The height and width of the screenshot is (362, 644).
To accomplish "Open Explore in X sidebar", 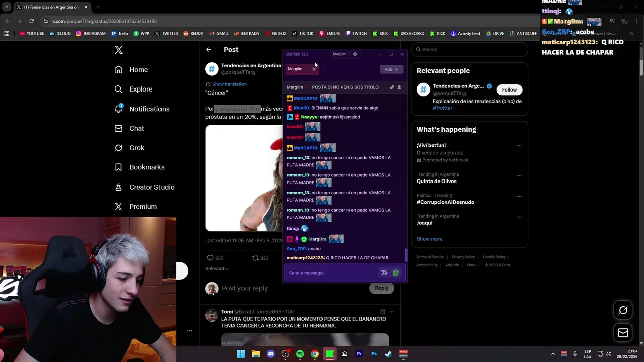I will (x=133, y=89).
